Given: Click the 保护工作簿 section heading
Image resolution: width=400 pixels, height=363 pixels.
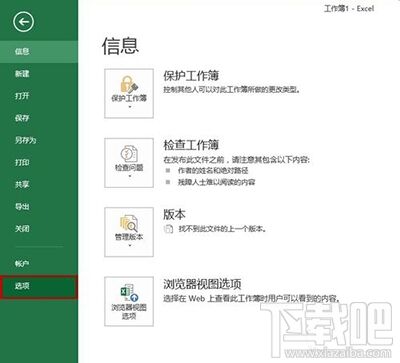Looking at the screenshot, I should tap(191, 76).
